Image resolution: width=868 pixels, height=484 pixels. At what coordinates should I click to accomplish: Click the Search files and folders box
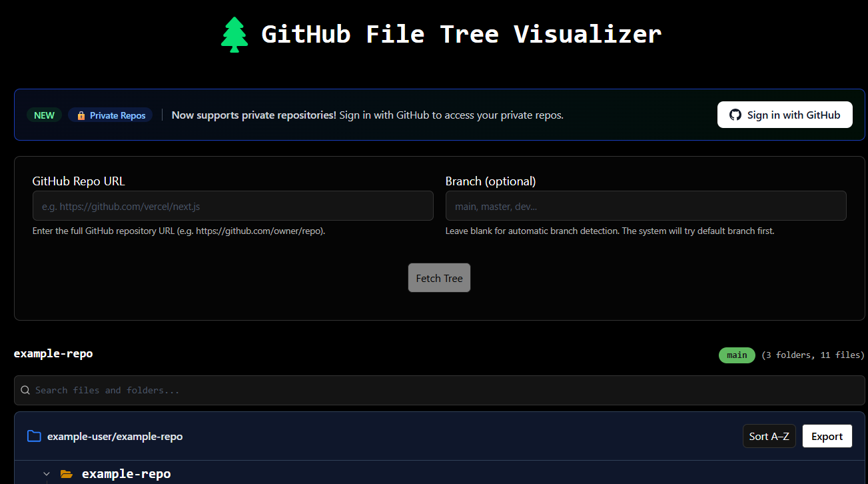point(440,390)
